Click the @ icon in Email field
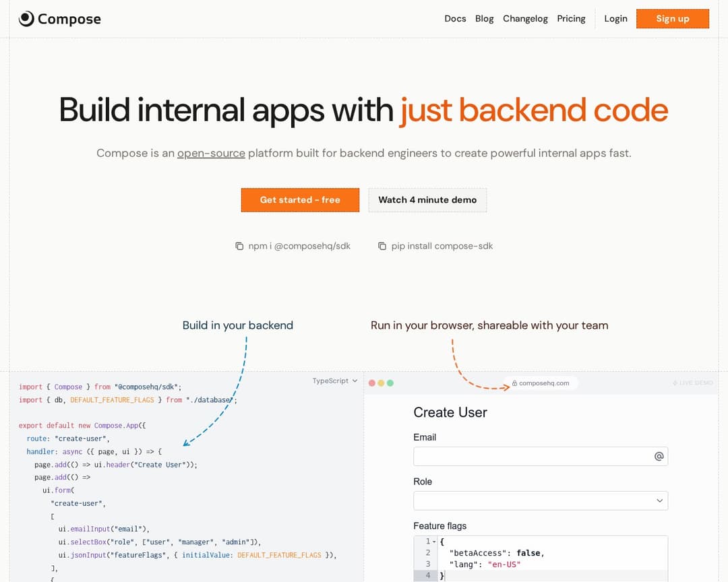Screen dimensions: 728x582 click(659, 456)
